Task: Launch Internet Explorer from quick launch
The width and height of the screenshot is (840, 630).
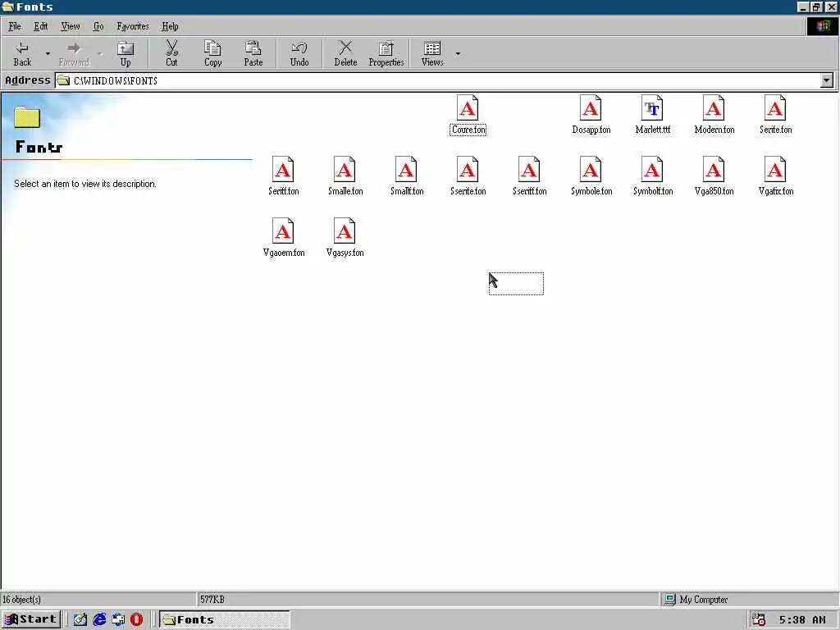Action: (x=99, y=619)
